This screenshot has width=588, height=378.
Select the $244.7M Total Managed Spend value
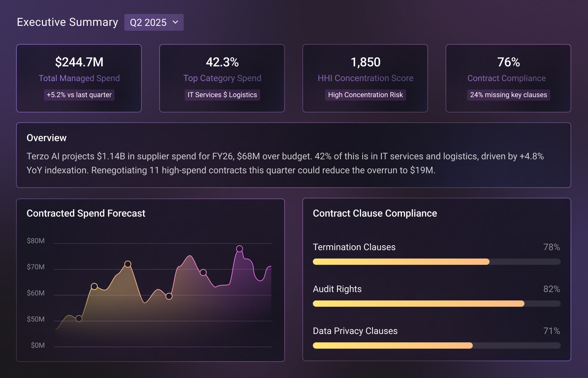(79, 62)
